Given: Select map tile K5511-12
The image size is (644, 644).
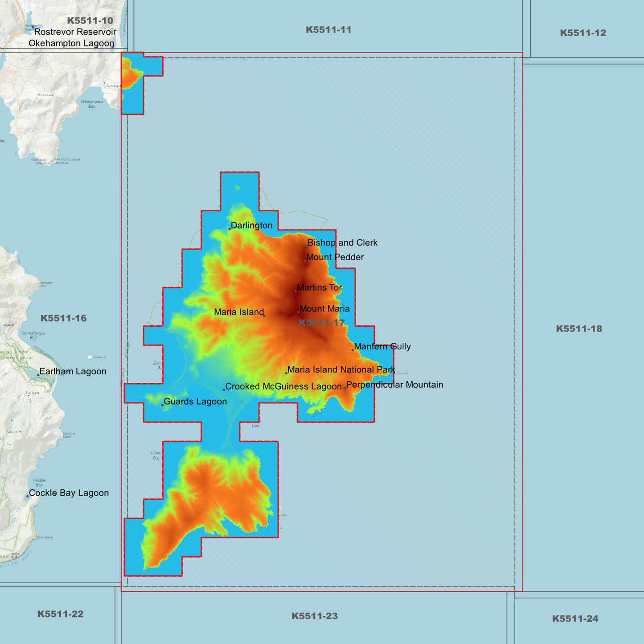Looking at the screenshot, I should coord(583,33).
